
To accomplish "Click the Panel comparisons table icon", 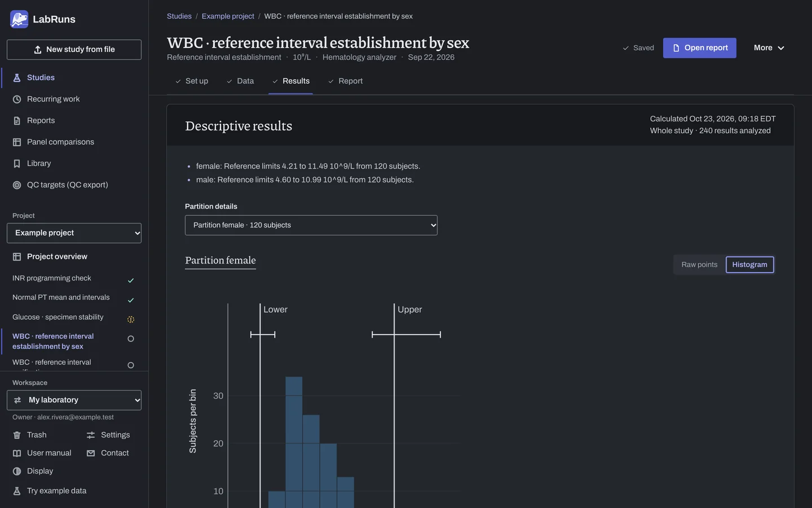I will point(17,142).
